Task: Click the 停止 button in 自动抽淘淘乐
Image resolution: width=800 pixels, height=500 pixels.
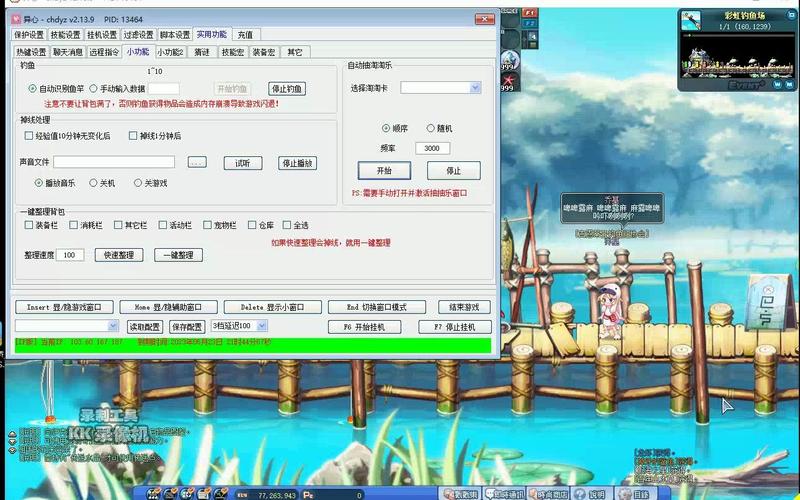Action: click(454, 171)
